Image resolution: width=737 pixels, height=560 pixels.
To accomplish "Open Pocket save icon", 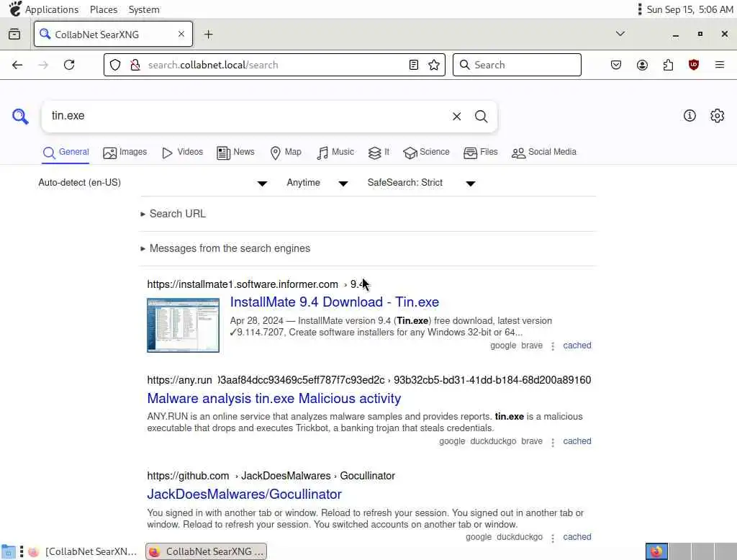I will [616, 65].
